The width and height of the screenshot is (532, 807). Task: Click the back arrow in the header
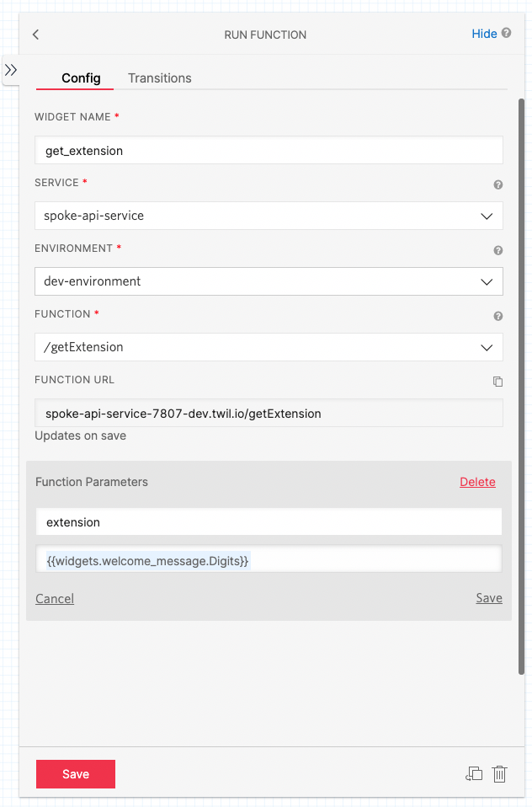coord(35,35)
